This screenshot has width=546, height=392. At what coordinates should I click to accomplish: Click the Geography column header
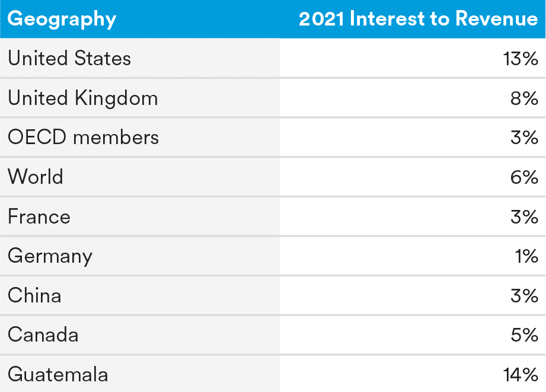tap(62, 19)
